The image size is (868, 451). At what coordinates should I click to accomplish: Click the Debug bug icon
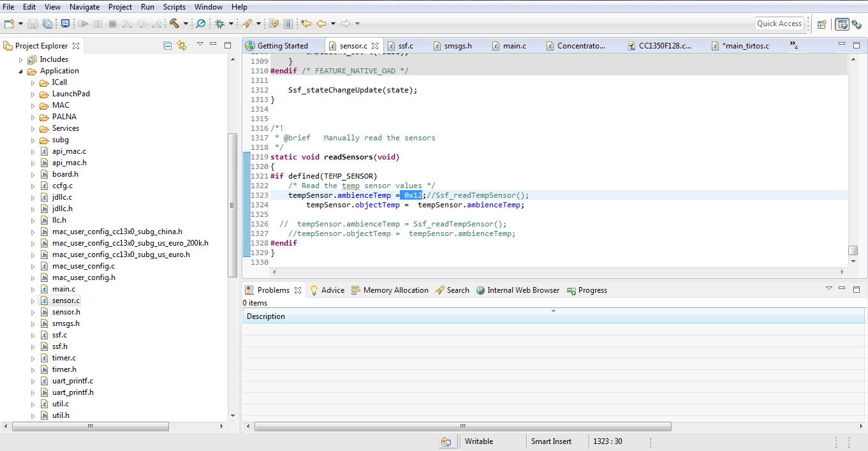219,24
